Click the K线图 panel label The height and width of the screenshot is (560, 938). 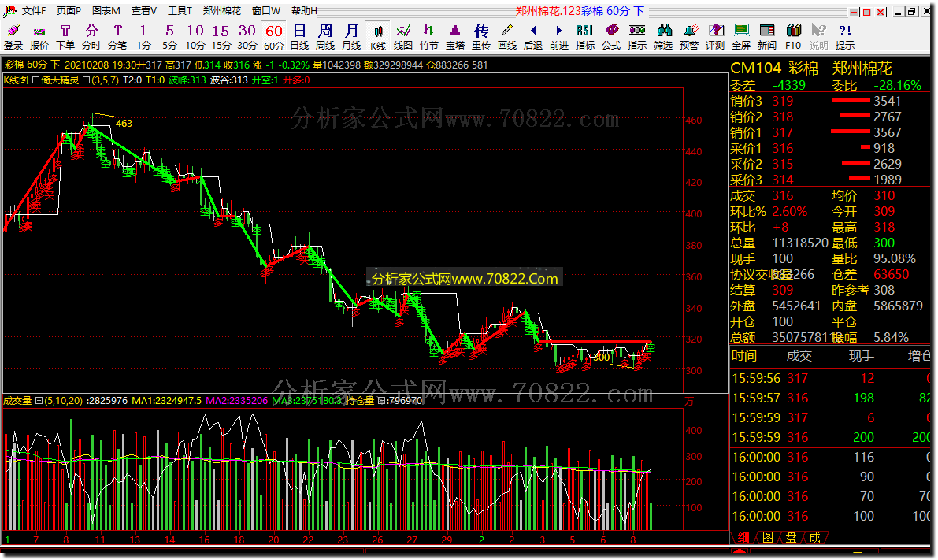[x=17, y=80]
